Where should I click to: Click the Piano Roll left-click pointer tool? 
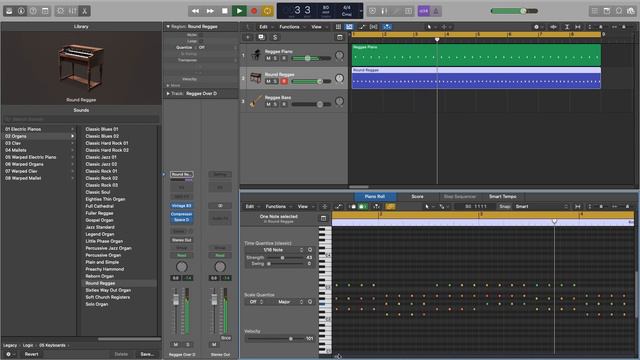[x=429, y=207]
